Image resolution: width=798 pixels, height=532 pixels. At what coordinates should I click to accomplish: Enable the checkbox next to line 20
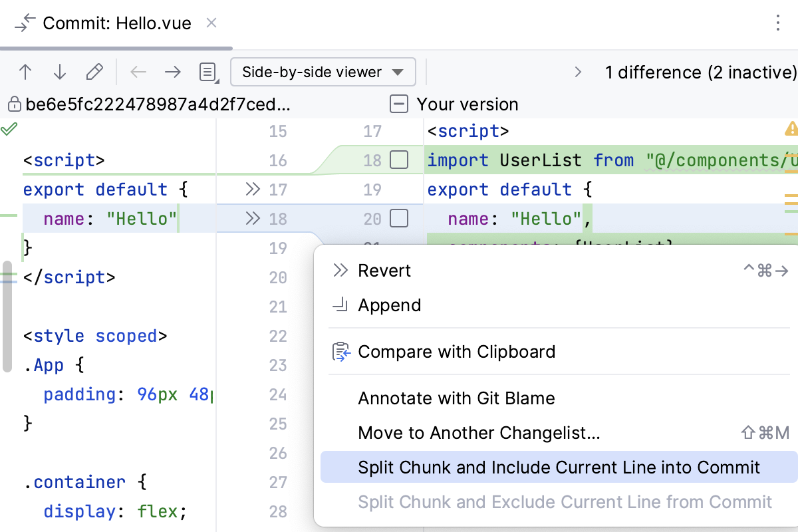coord(398,218)
